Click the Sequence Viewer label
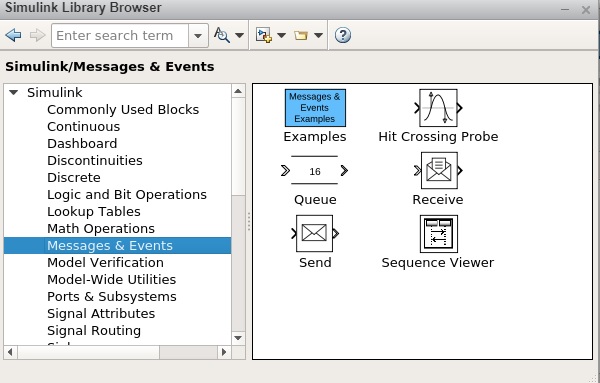Viewport: 600px width, 383px height. pyautogui.click(x=438, y=262)
